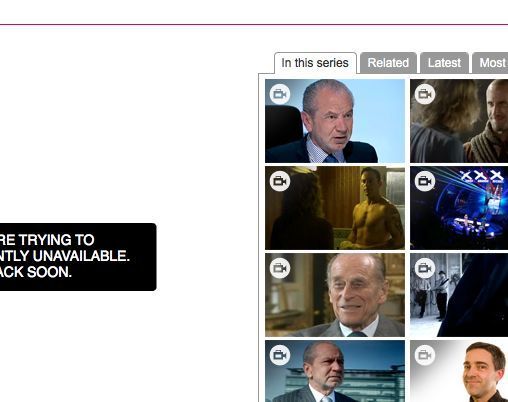508x402 pixels.
Task: Open the blue laser stage show video
Action: coord(459,208)
